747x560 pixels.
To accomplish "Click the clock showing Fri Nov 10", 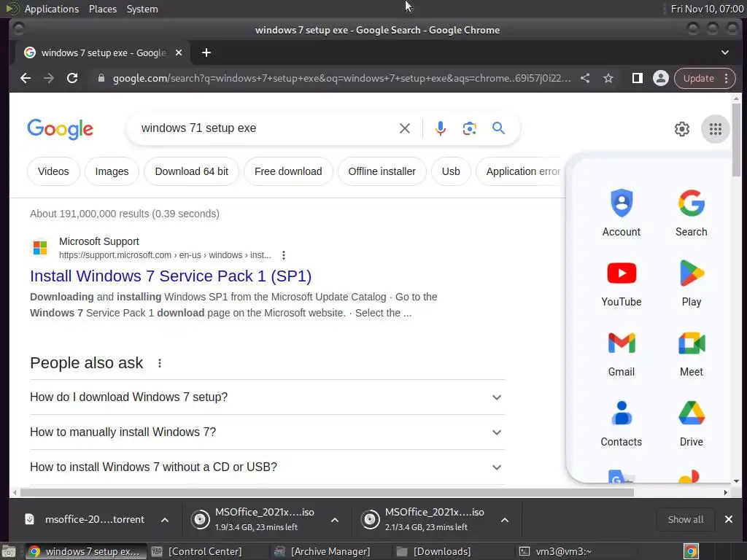I will pyautogui.click(x=706, y=9).
